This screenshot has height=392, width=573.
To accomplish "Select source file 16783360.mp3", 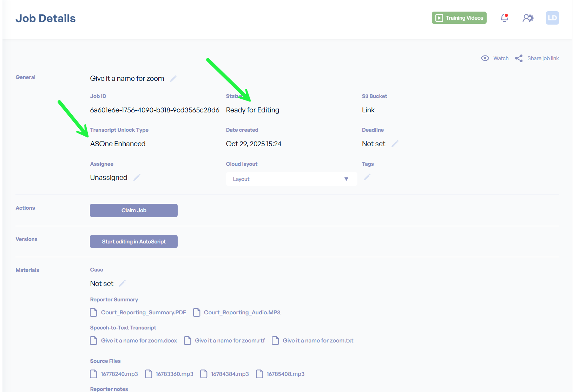I will click(x=174, y=374).
